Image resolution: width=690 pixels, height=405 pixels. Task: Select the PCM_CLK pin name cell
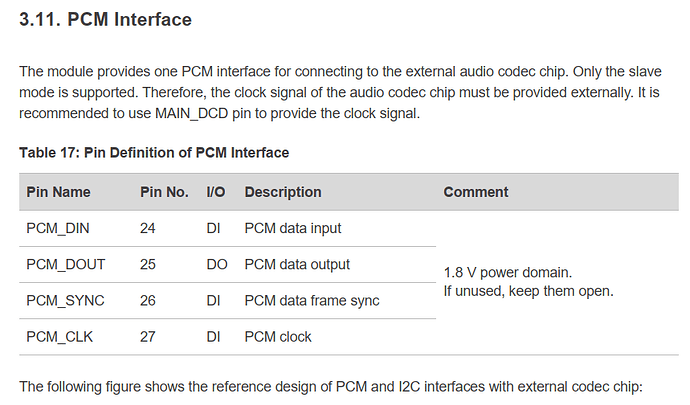58,337
